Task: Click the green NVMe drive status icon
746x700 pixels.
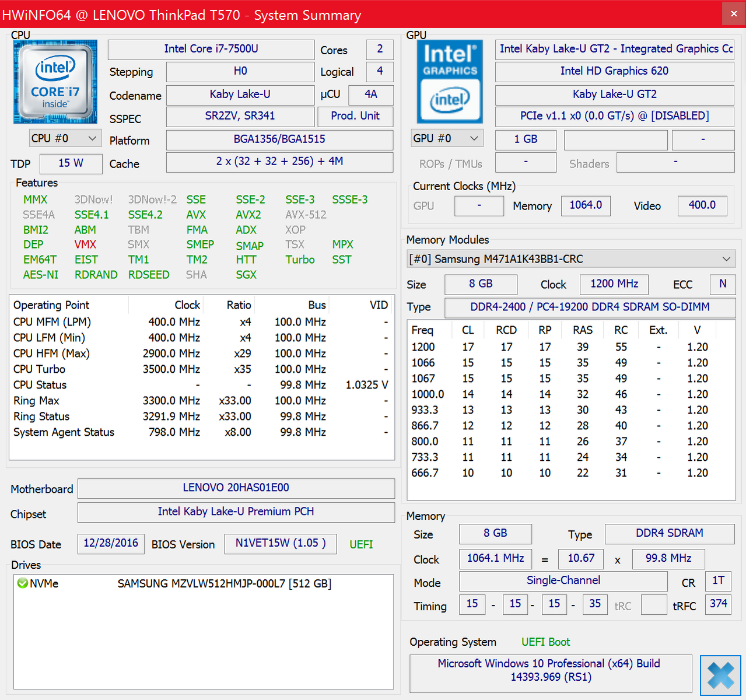Action: 23,583
